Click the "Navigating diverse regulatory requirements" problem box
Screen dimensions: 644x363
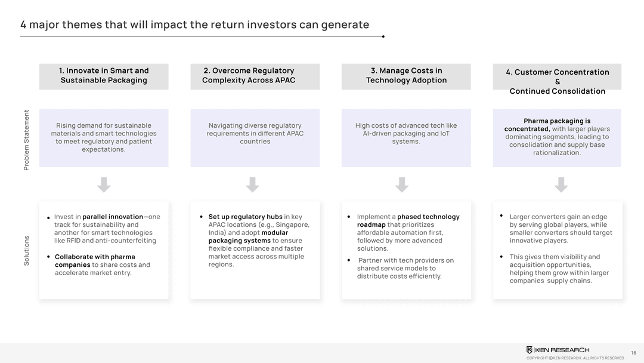pos(255,138)
